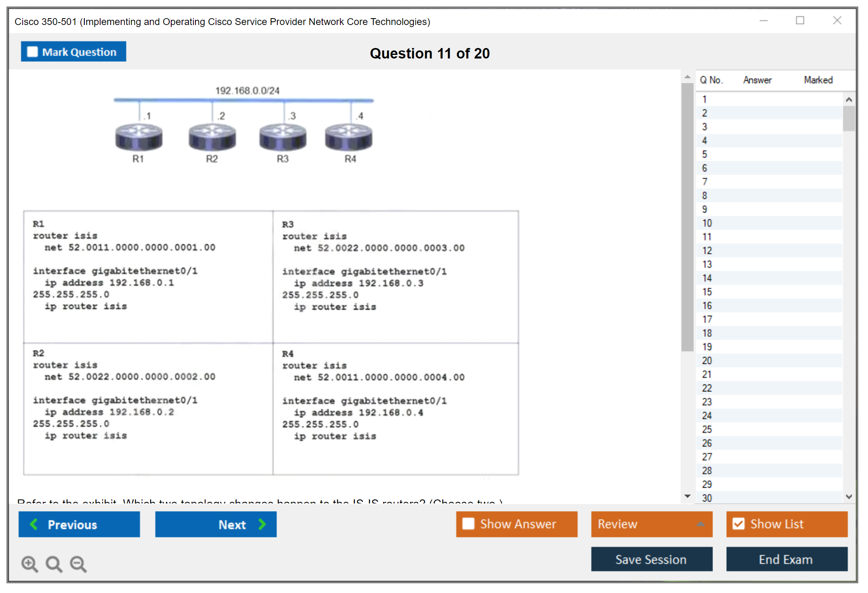The height and width of the screenshot is (593, 868).
Task: Click the zoom out magnifier icon
Action: pos(78,564)
